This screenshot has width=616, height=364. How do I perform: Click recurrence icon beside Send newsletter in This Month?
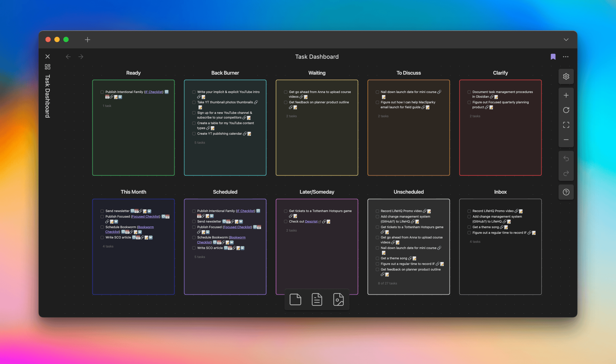tap(132, 211)
